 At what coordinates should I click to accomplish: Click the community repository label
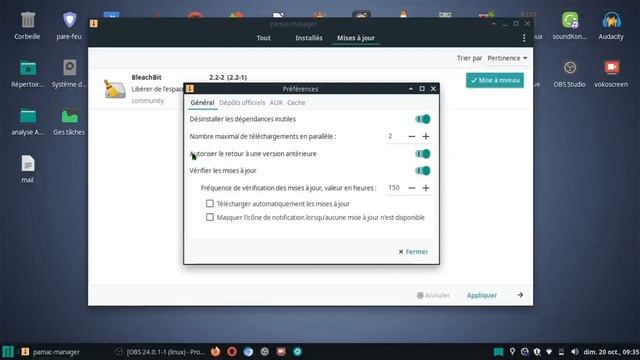(x=148, y=101)
